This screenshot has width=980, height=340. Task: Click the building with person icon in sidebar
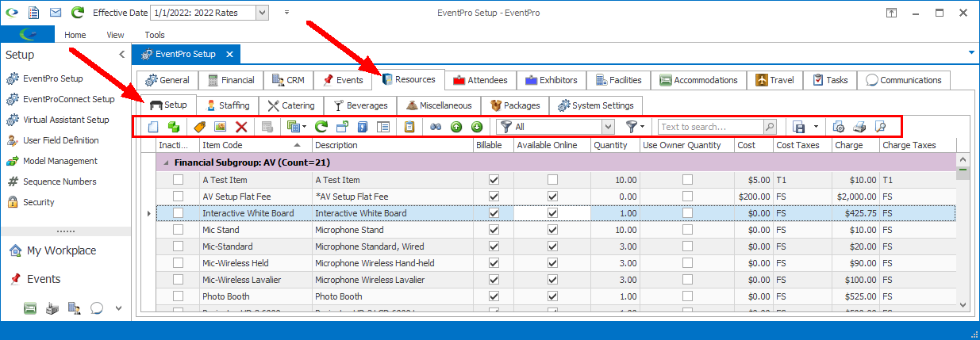click(75, 308)
